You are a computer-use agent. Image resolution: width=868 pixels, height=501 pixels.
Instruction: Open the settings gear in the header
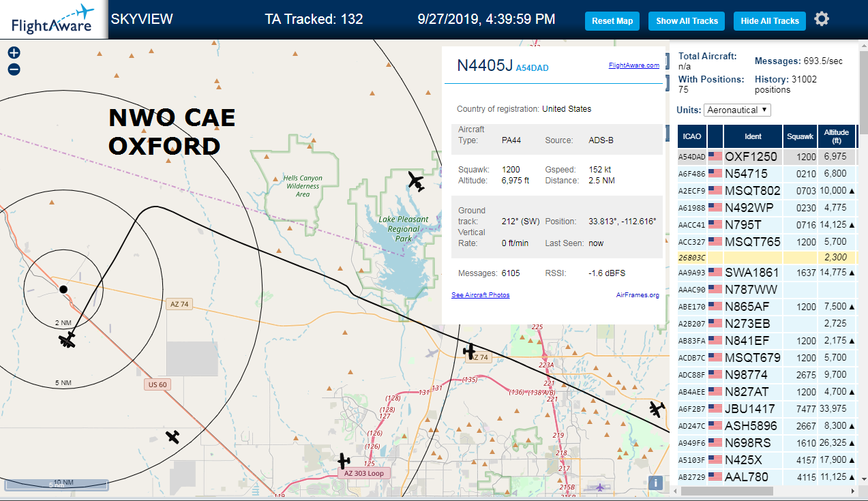coord(822,19)
